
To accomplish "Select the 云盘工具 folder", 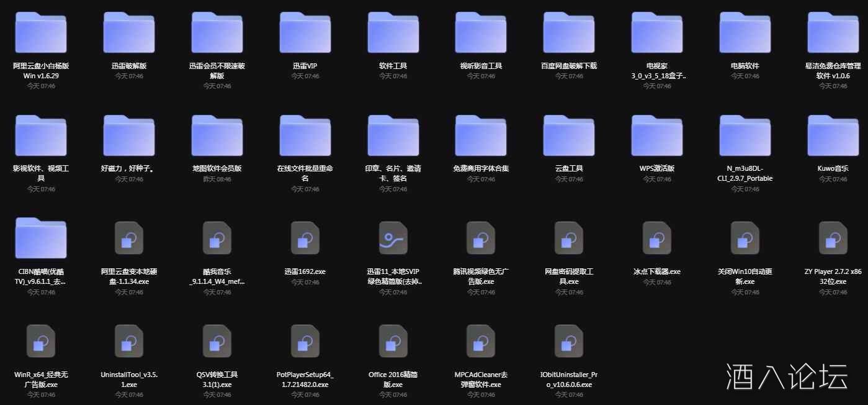I will click(568, 135).
